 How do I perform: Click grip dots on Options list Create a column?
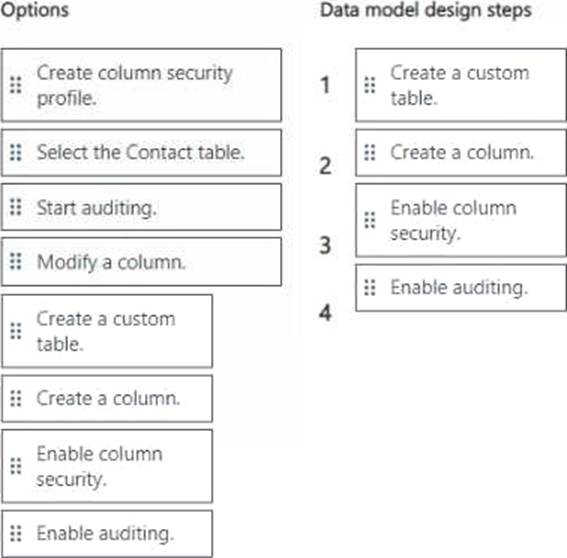click(x=16, y=399)
